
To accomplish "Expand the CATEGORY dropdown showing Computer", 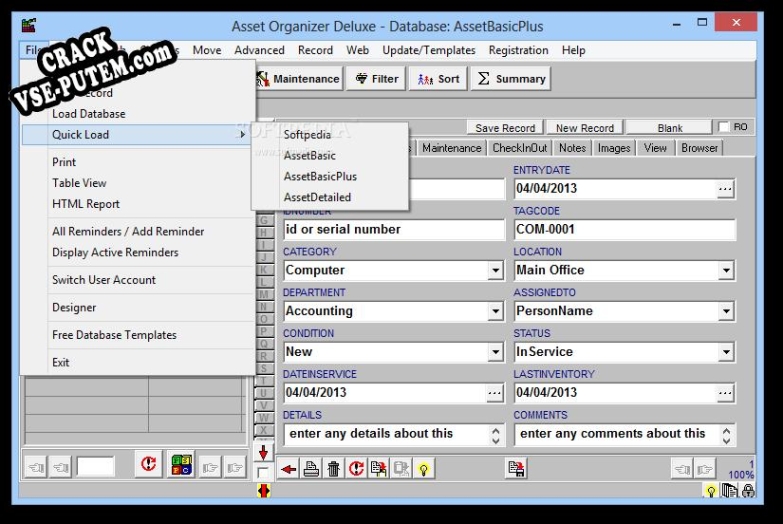I will (x=495, y=270).
